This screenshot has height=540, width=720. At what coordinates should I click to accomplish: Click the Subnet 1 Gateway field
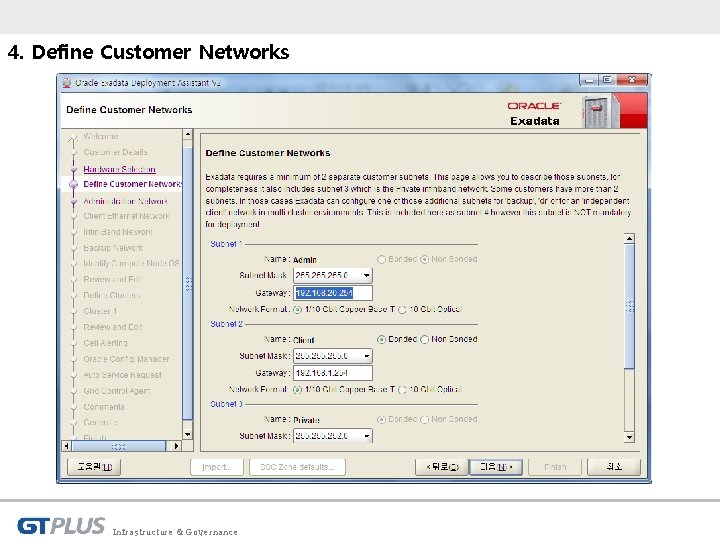tap(333, 293)
